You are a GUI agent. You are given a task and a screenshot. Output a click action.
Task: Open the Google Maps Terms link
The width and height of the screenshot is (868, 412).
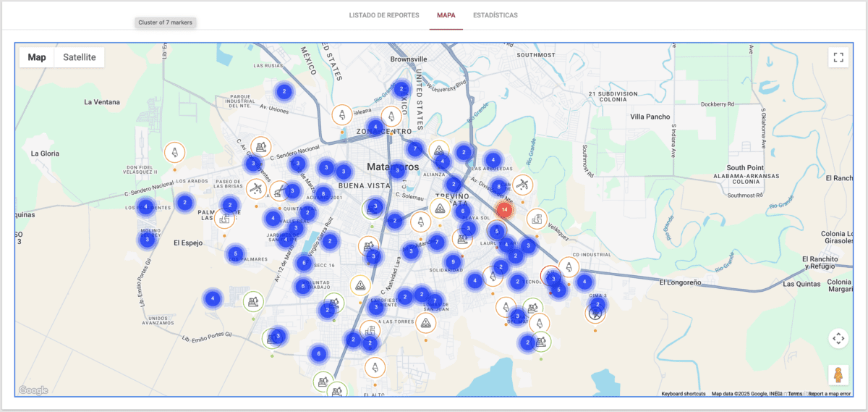click(x=795, y=394)
